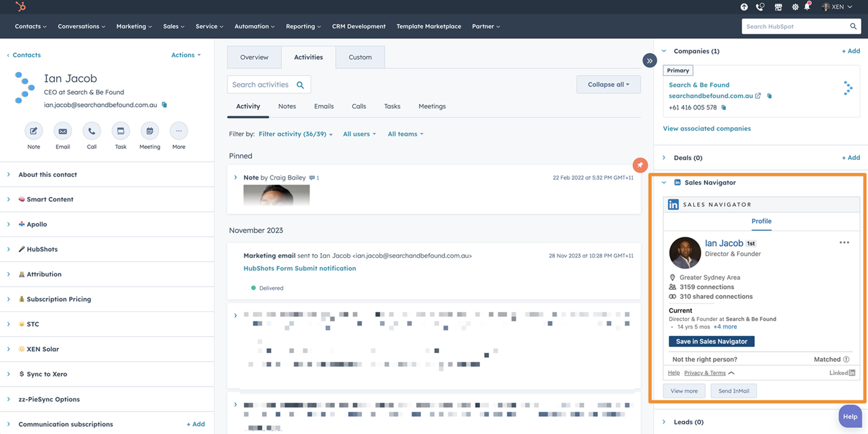
Task: Click the orange pin icon on pinned note
Action: click(640, 165)
